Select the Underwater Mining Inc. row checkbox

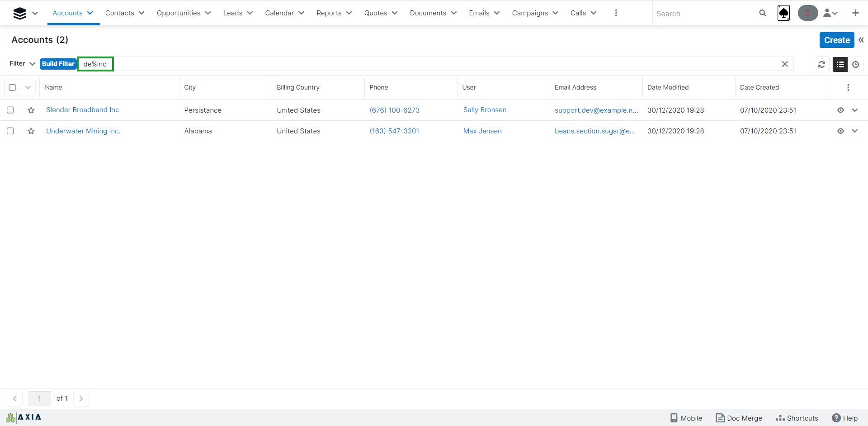pos(10,131)
